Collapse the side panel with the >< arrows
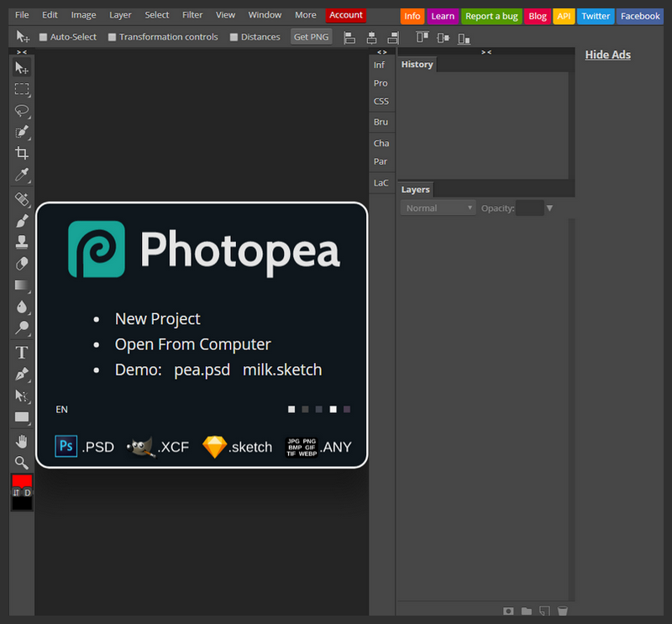 pos(486,51)
